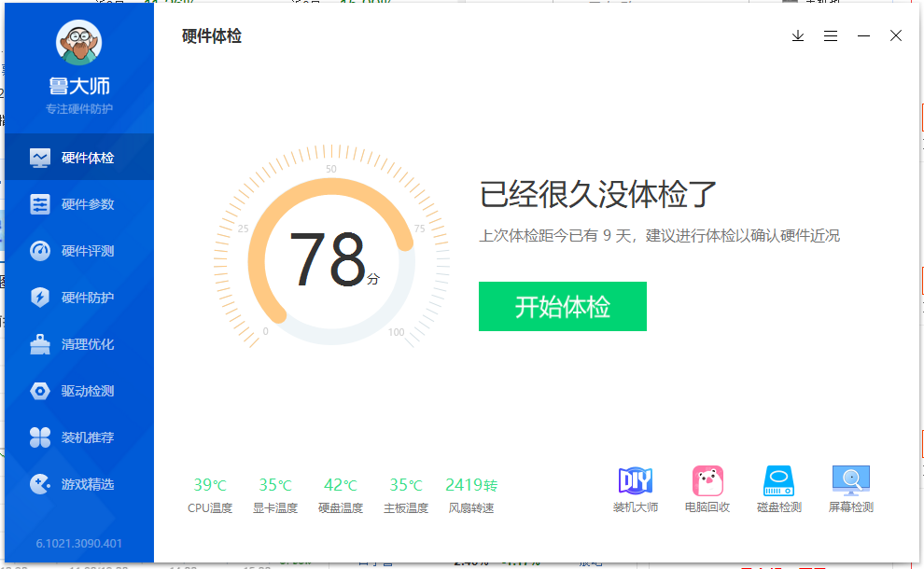This screenshot has width=924, height=569.
Task: Click the 硬件防护 shield icon in sidebar
Action: point(40,298)
